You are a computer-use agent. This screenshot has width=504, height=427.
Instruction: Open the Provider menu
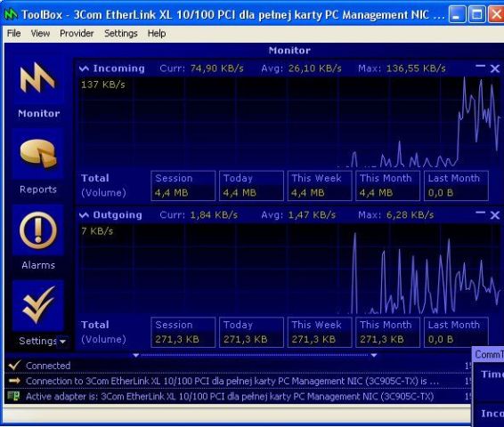point(77,33)
